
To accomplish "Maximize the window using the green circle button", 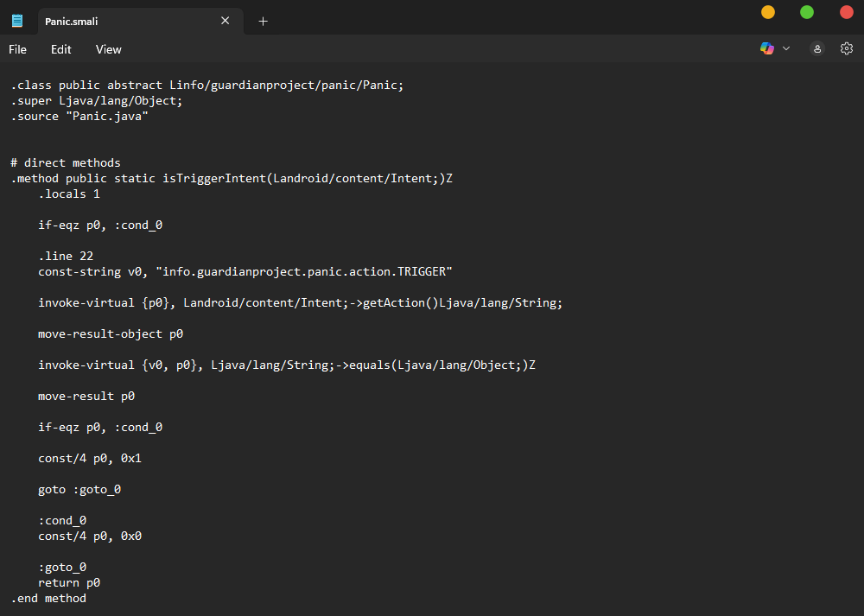I will point(807,12).
